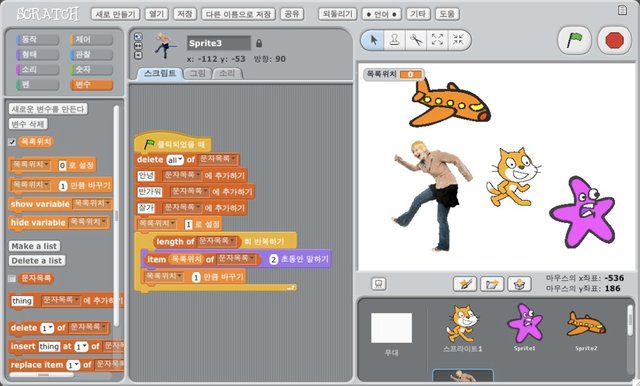640x386 pixels.
Task: Click the don't-rotate rotation style icon
Action: [138, 55]
